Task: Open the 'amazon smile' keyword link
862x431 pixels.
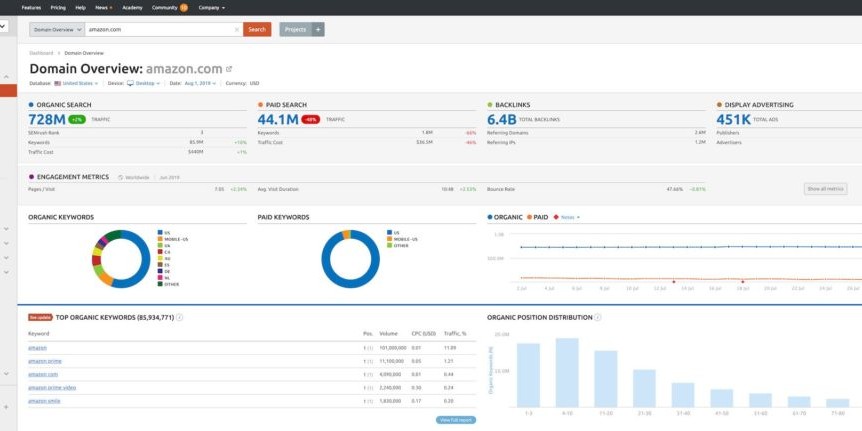Action: (45, 401)
